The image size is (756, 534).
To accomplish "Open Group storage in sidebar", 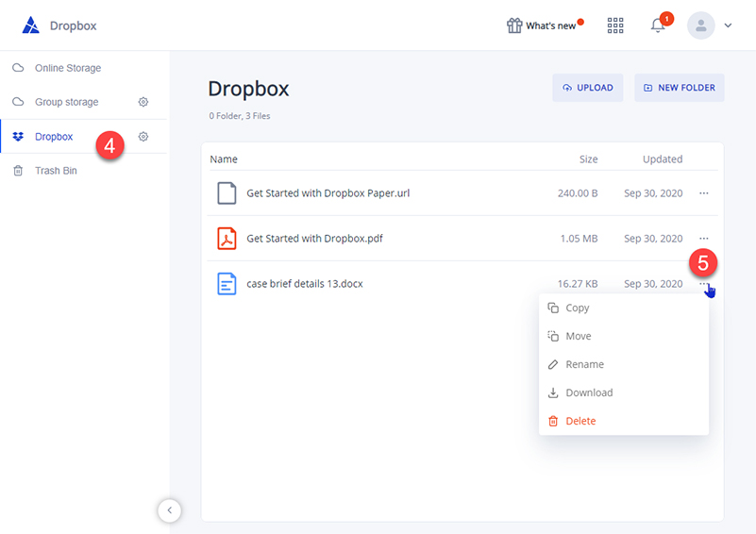I will coord(66,102).
